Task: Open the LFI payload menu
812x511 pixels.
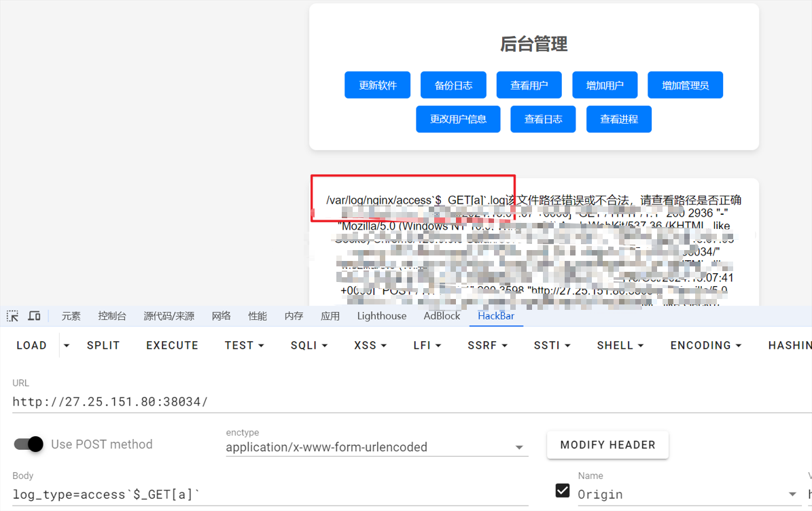Action: pyautogui.click(x=427, y=345)
